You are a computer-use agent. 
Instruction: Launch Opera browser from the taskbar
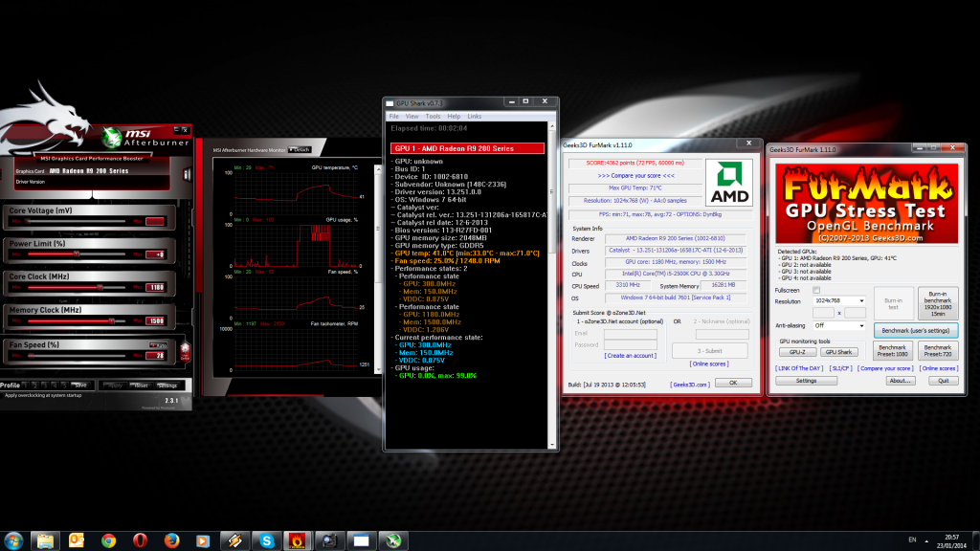coord(140,540)
